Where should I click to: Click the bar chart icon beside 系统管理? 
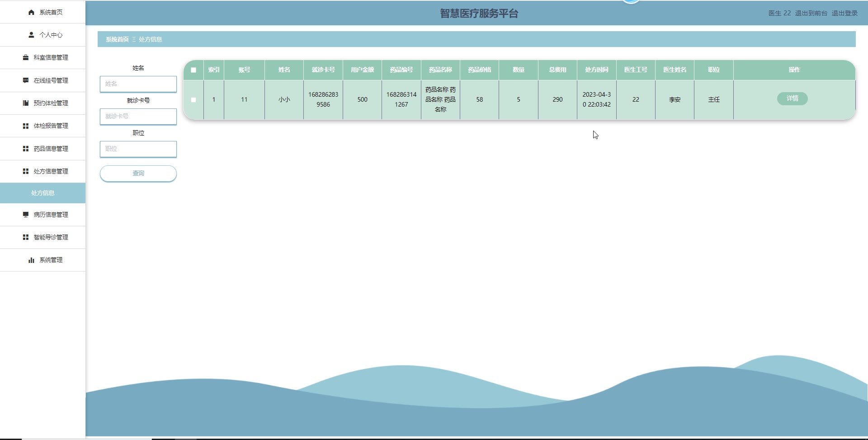pyautogui.click(x=31, y=260)
